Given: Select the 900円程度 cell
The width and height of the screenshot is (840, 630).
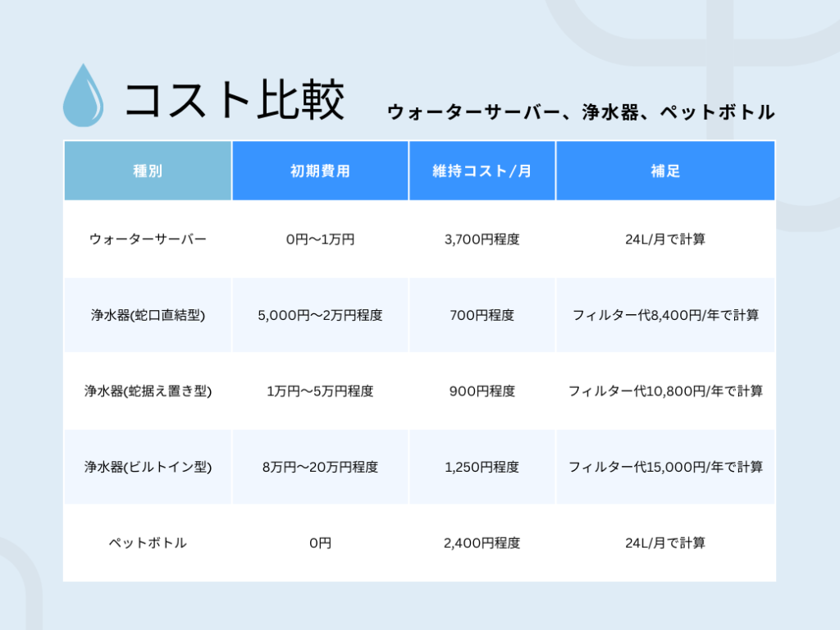Looking at the screenshot, I should (x=482, y=391).
